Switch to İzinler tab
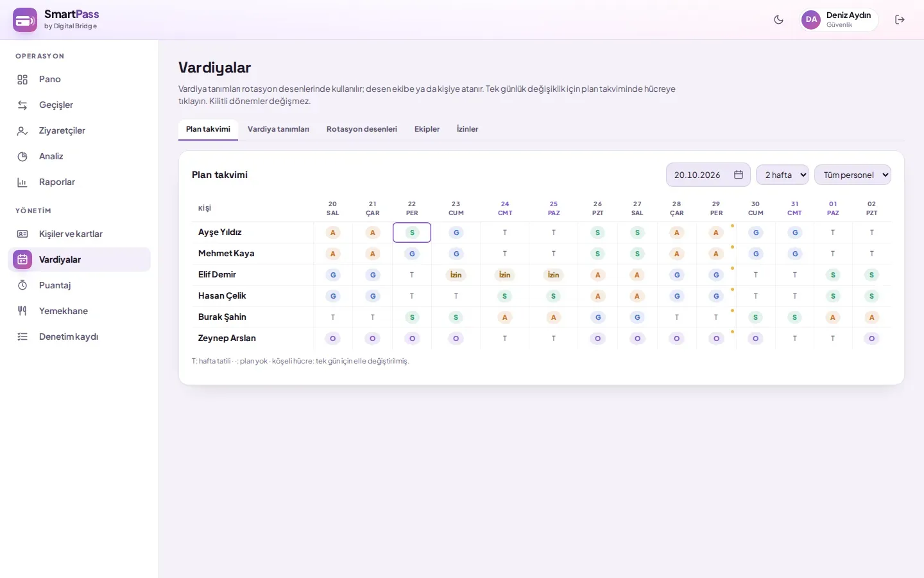This screenshot has height=578, width=924. click(467, 129)
